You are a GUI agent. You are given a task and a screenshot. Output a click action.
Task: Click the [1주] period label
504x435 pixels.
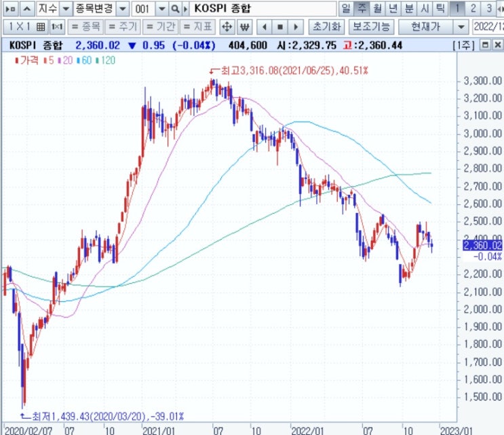(x=463, y=45)
